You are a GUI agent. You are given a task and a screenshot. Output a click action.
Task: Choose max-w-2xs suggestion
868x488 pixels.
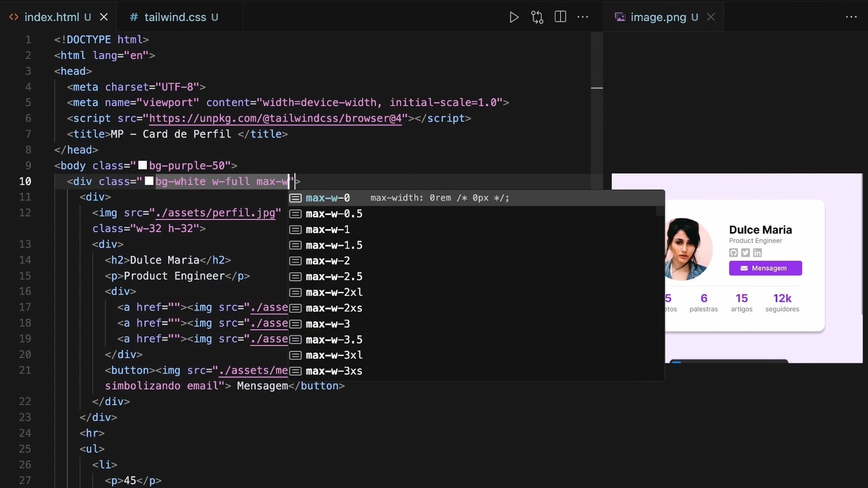[476, 308]
